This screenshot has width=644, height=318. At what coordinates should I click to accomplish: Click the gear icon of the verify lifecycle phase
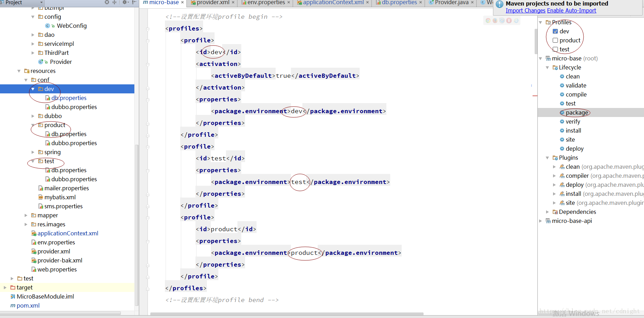(x=562, y=122)
